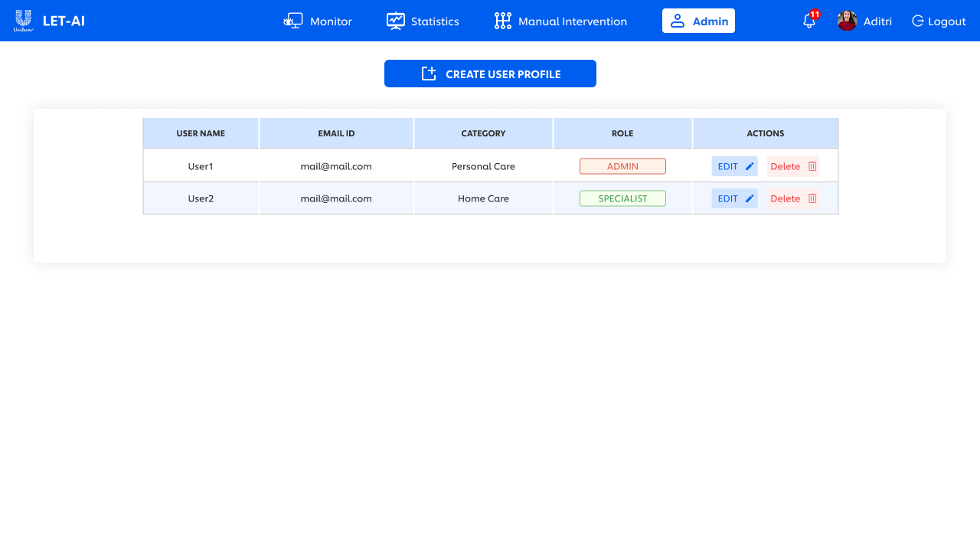Edit the User2 profile
Viewport: 980px width, 540px height.
pyautogui.click(x=734, y=198)
